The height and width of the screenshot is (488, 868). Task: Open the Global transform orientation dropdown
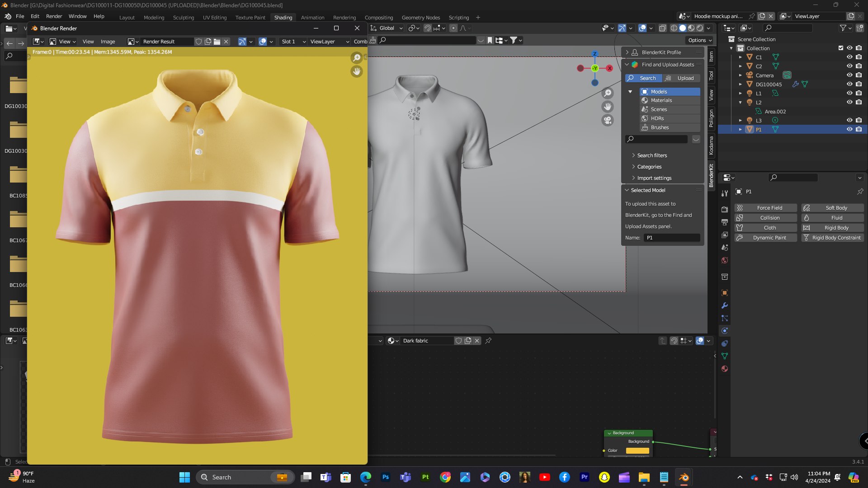pos(387,28)
